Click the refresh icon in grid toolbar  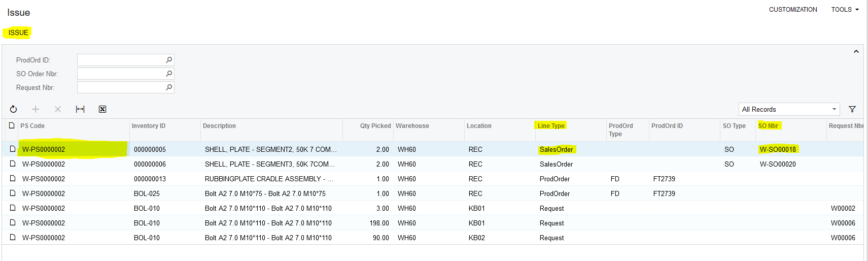coord(14,109)
